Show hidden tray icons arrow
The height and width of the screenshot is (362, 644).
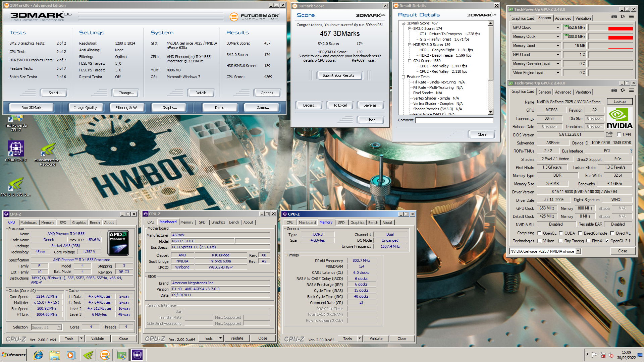(x=587, y=355)
